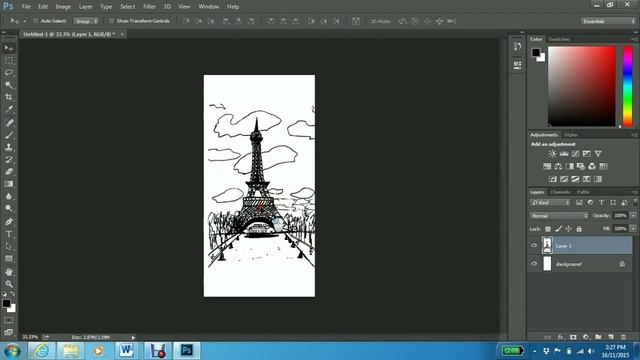Add a Levels adjustment

(564, 154)
